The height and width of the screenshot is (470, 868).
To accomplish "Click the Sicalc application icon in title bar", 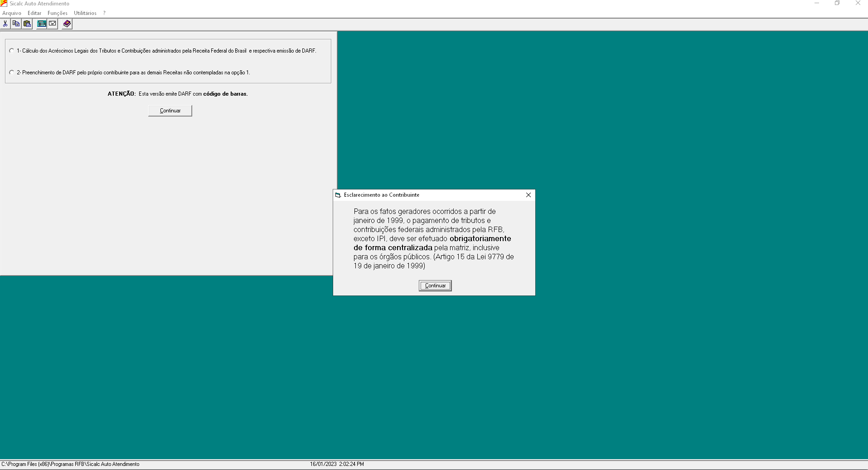I will [4, 3].
